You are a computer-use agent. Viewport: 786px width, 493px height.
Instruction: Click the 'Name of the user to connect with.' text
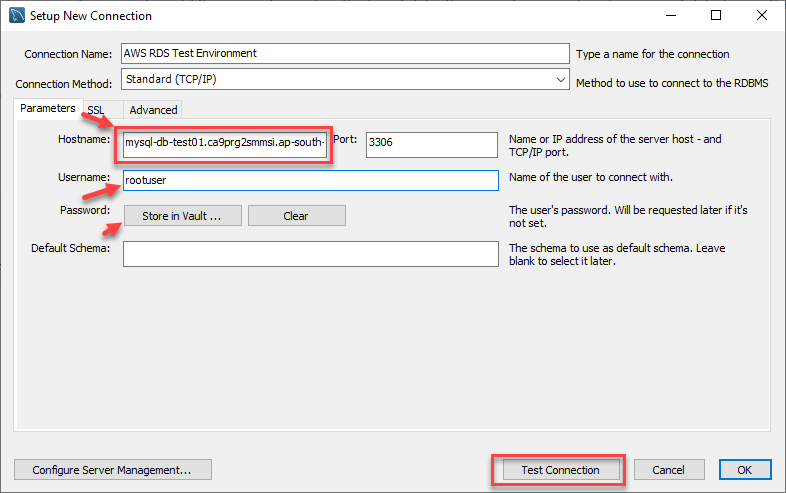pyautogui.click(x=591, y=177)
